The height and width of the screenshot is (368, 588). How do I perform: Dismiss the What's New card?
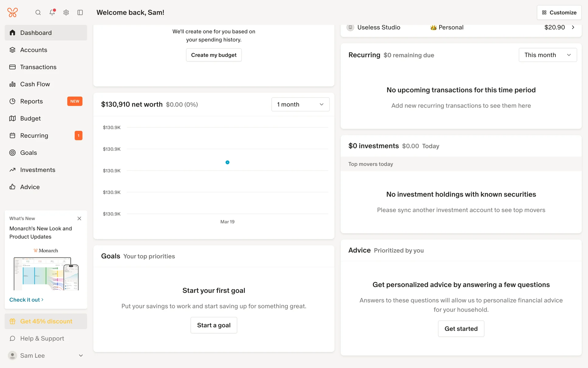[x=79, y=218]
